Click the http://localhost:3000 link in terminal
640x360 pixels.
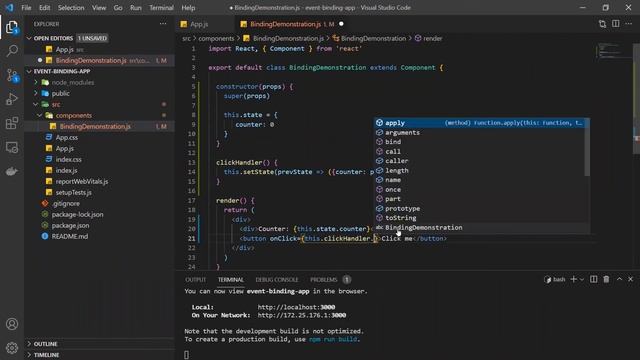296,307
